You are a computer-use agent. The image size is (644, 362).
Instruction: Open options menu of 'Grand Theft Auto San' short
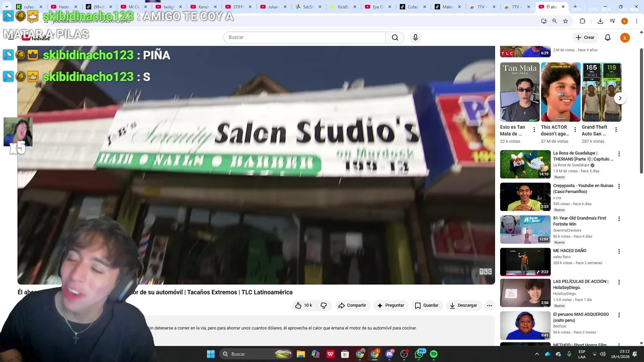pyautogui.click(x=616, y=130)
